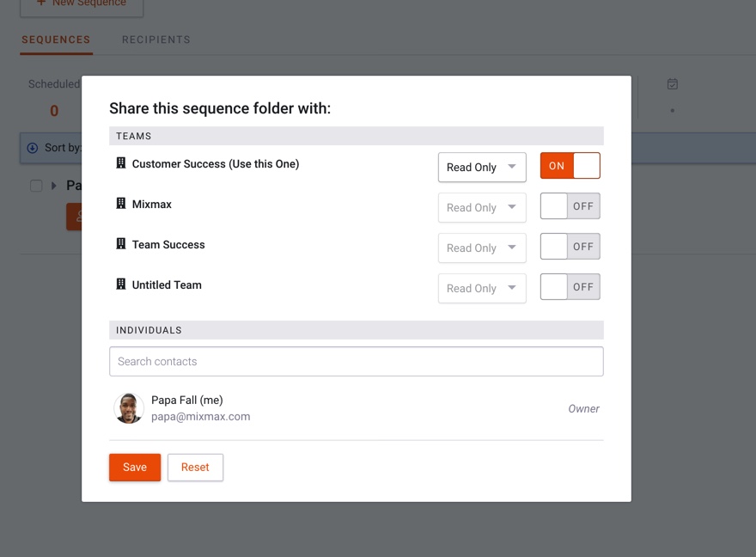Click the New Sequence button

click(82, 5)
